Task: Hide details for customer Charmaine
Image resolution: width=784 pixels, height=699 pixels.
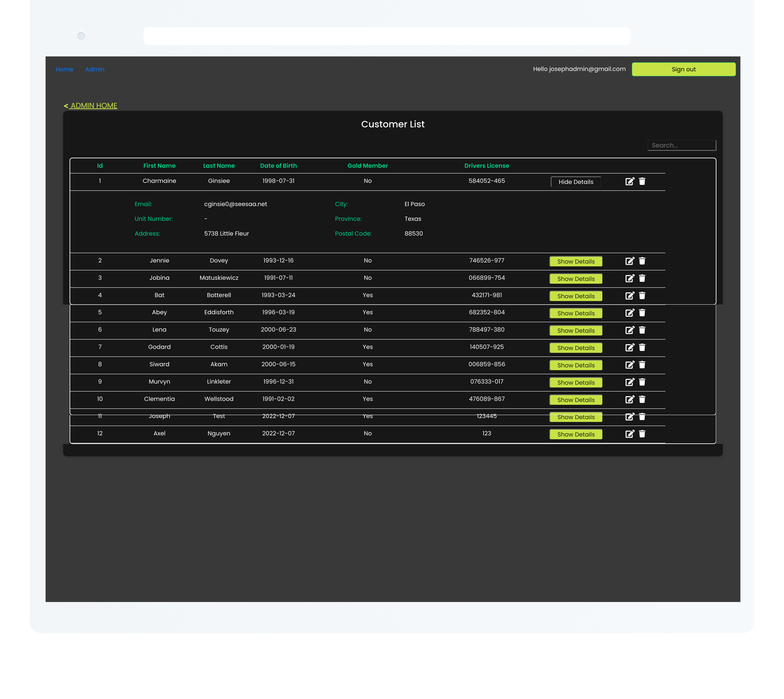Action: click(576, 182)
